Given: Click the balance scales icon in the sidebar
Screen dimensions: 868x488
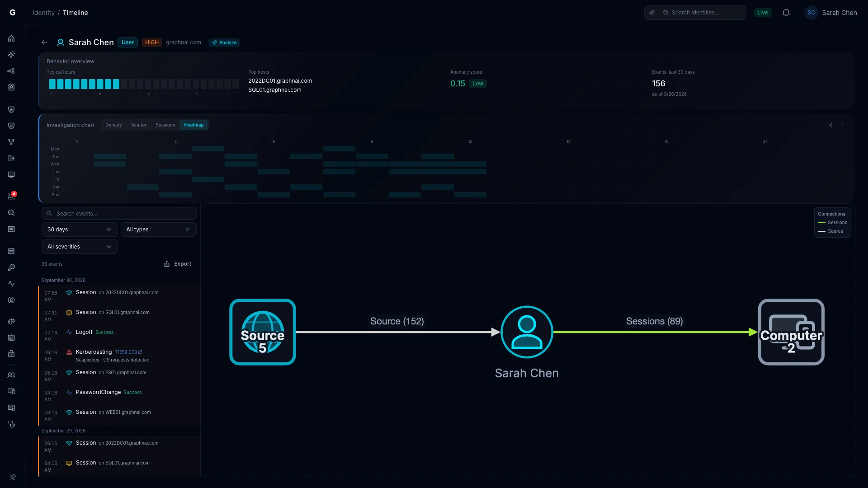Looking at the screenshot, I should tap(11, 321).
